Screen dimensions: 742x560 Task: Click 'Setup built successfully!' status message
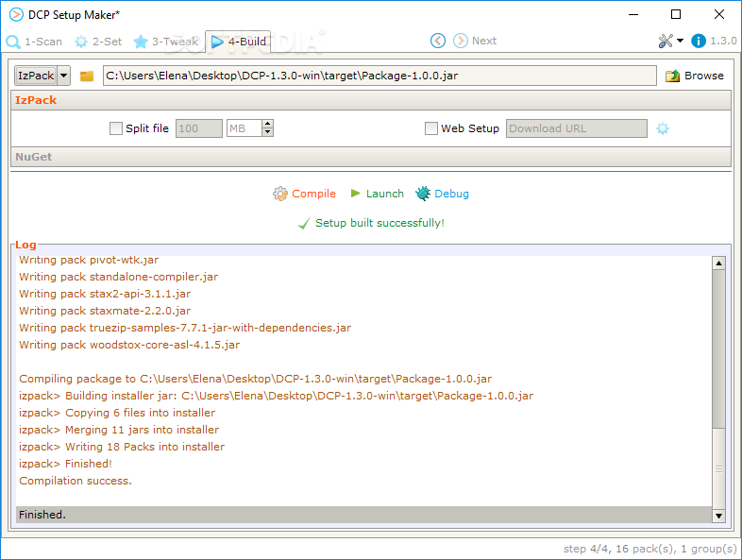coord(379,223)
